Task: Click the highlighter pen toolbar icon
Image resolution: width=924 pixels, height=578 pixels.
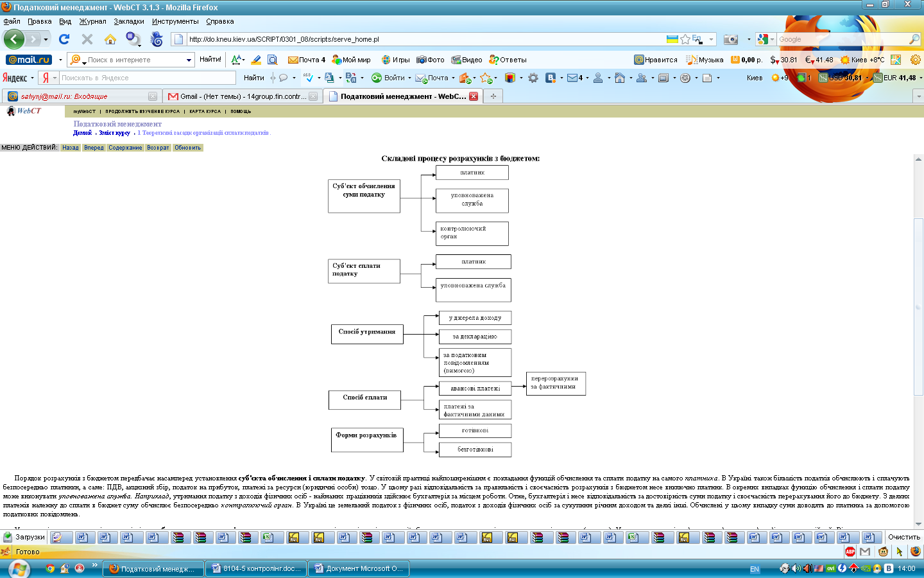Action: tap(256, 60)
